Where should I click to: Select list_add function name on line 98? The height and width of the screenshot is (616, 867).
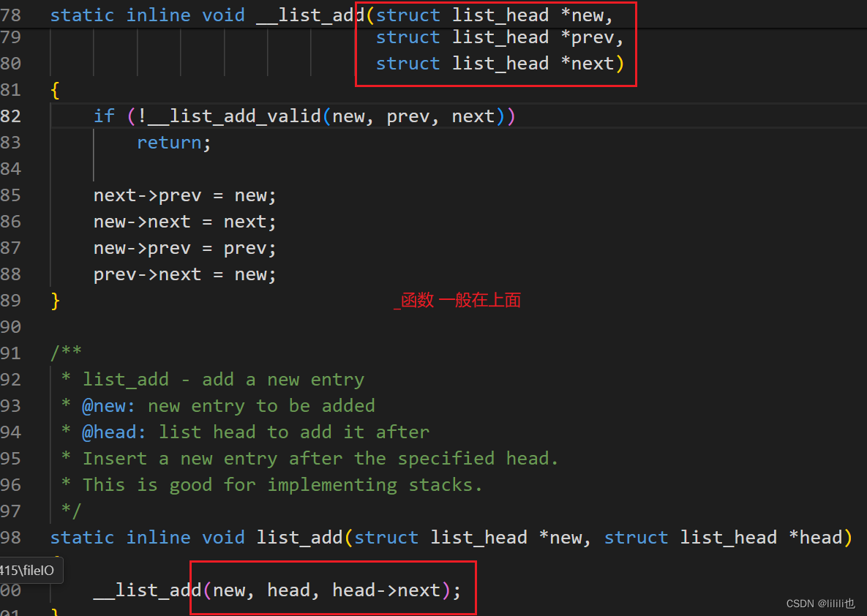pyautogui.click(x=299, y=537)
